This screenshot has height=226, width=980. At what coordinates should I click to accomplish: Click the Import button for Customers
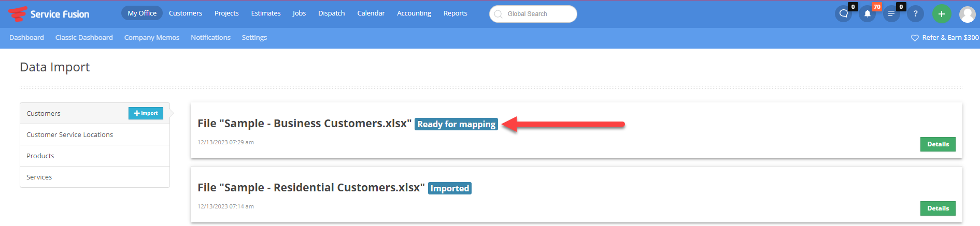tap(146, 113)
